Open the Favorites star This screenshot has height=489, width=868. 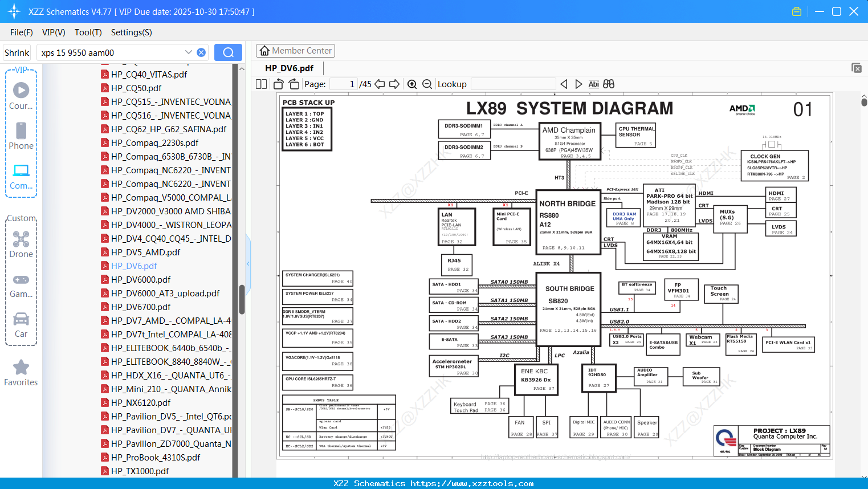(21, 373)
